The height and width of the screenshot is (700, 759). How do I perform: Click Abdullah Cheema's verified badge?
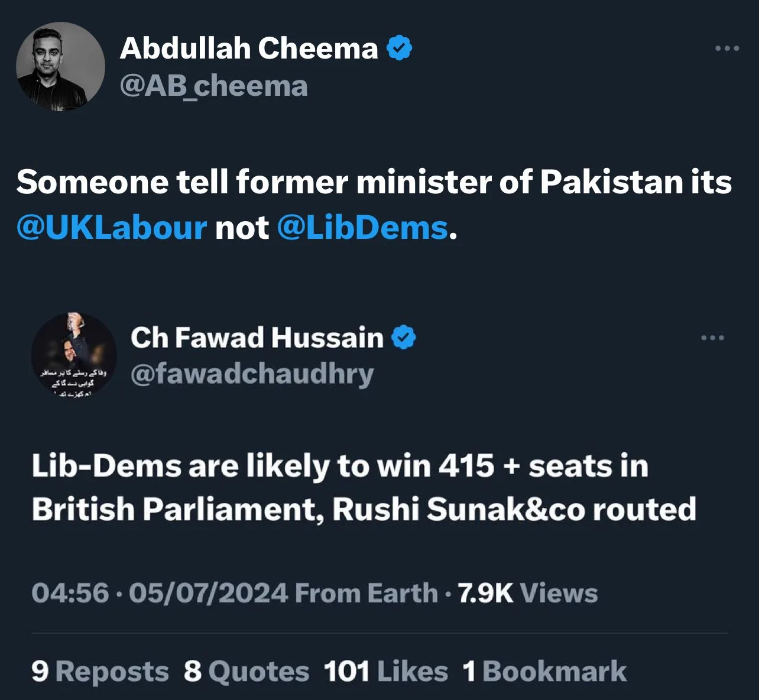[x=400, y=48]
